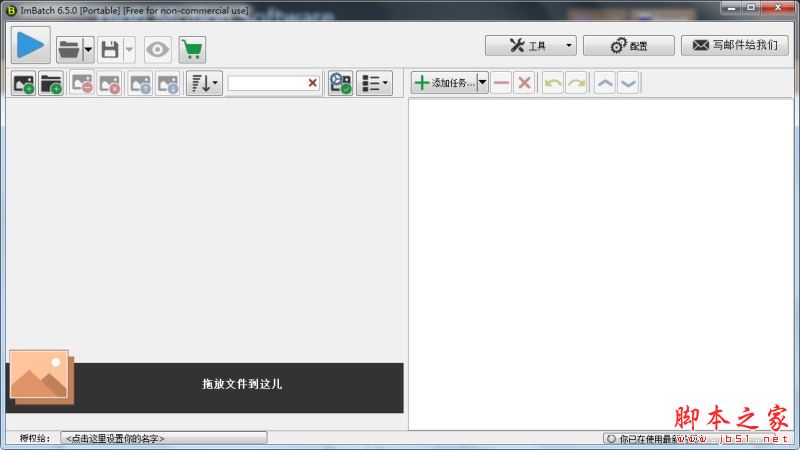
Task: Open the 工具 tools menu button
Action: [x=531, y=46]
